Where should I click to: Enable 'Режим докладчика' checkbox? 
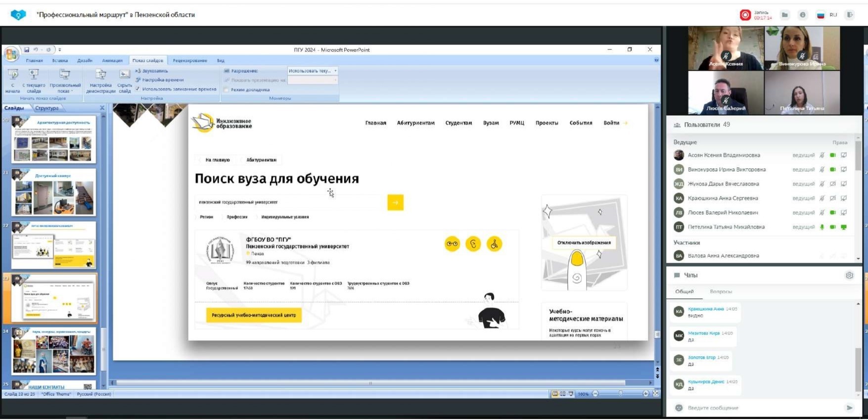(x=227, y=90)
